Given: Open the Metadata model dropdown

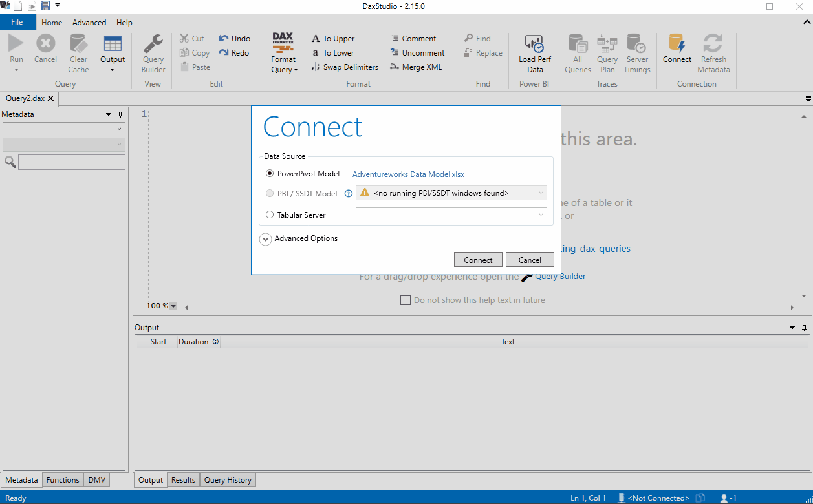Looking at the screenshot, I should pyautogui.click(x=64, y=129).
